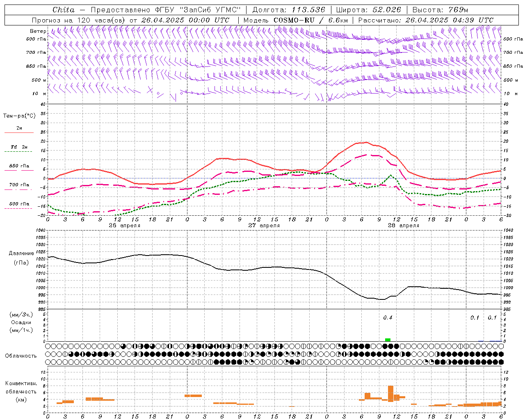Click the '(мм/3ч.)' precipitation unit label

[21, 315]
